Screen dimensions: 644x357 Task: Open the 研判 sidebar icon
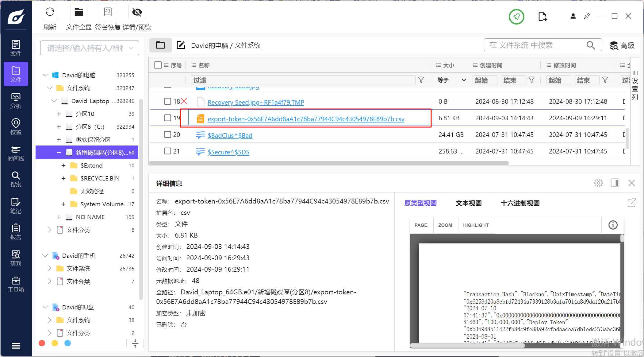point(16,258)
